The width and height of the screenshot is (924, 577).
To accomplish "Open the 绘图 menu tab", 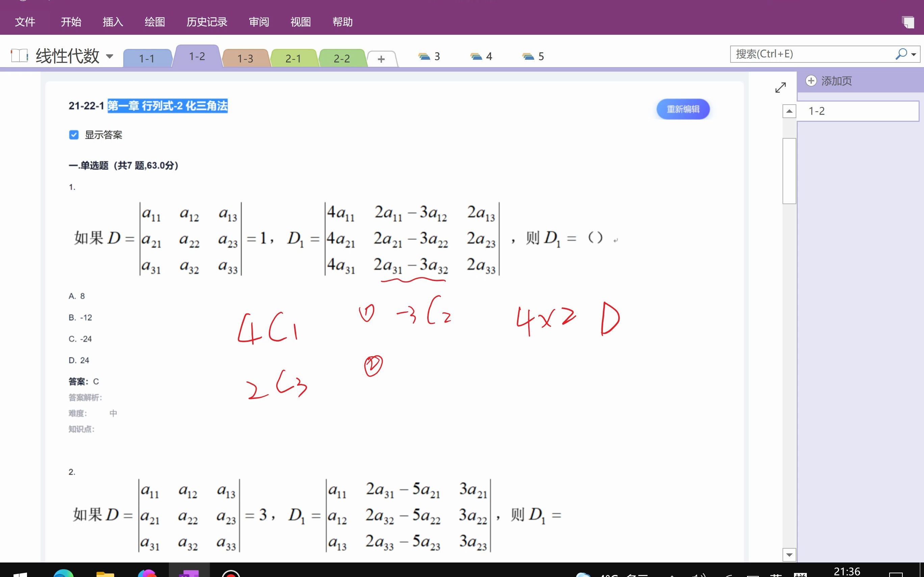I will tap(155, 22).
